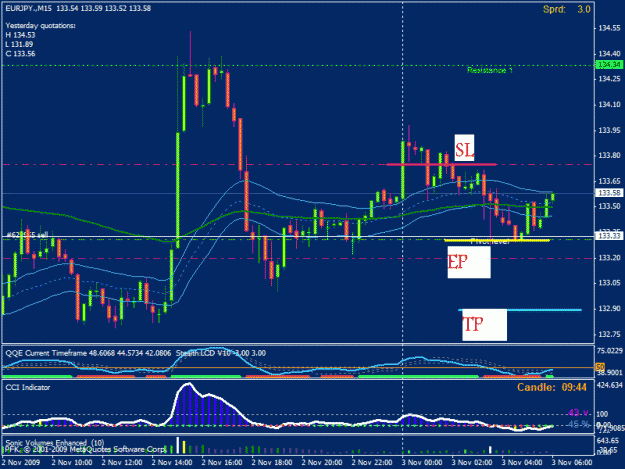Select the 'CCI Indicator' label
625x469 pixels.
coord(28,387)
